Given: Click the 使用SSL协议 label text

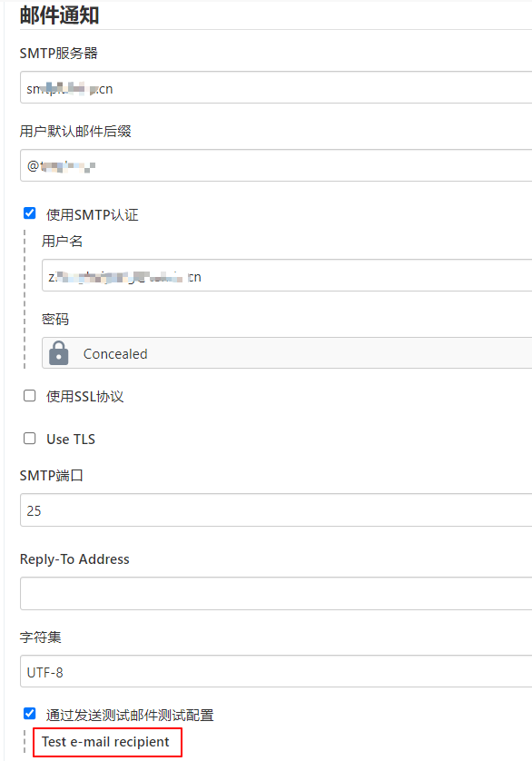Looking at the screenshot, I should click(85, 397).
